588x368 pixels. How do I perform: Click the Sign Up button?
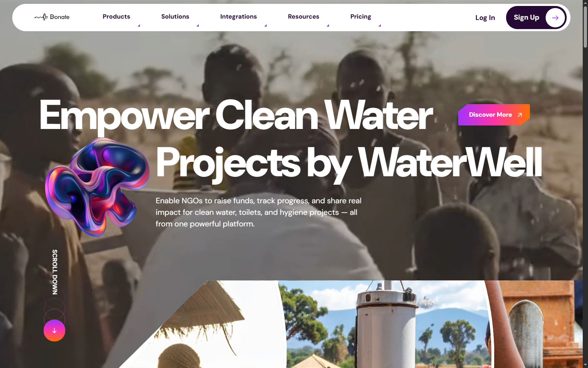point(536,18)
